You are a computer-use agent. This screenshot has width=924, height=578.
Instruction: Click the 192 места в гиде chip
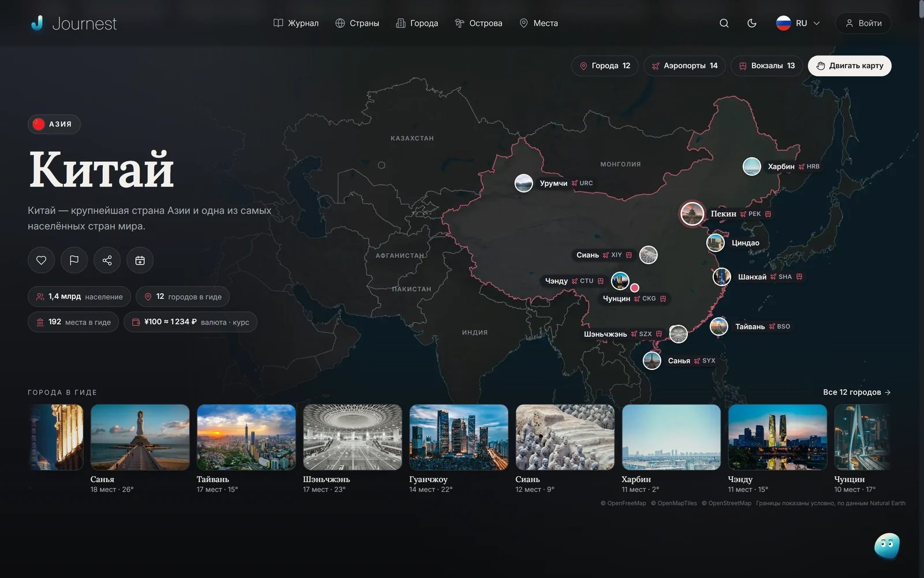73,322
